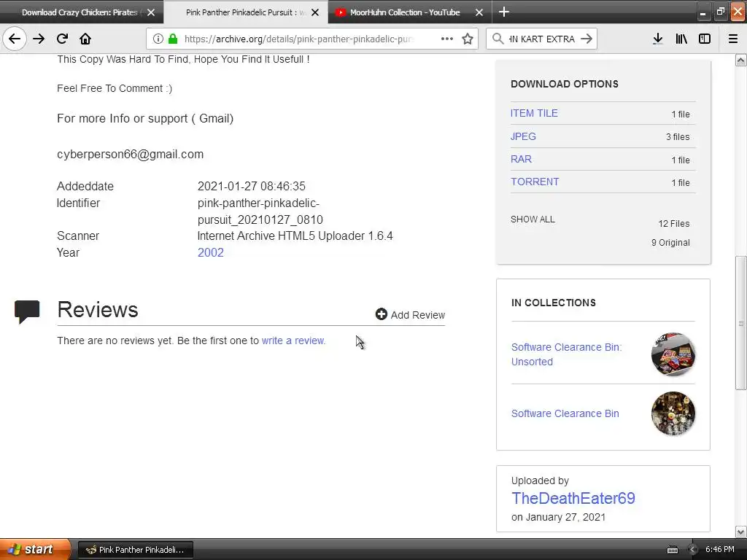Open the Downloads panel
This screenshot has width=747, height=560.
coord(658,39)
